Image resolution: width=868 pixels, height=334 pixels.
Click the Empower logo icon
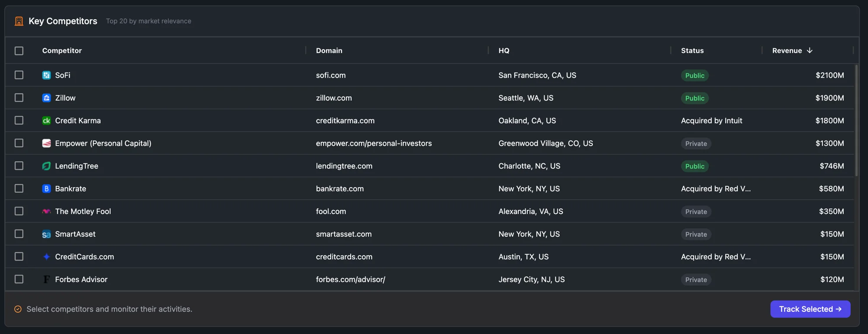tap(46, 143)
